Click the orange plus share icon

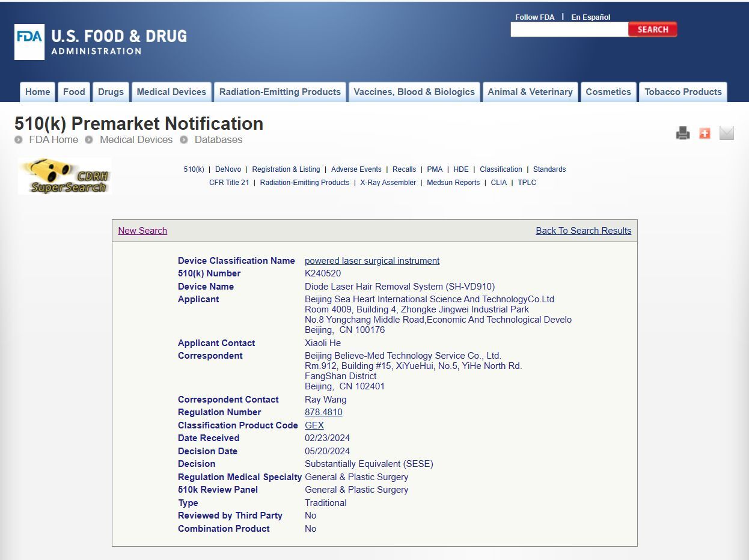(x=705, y=133)
